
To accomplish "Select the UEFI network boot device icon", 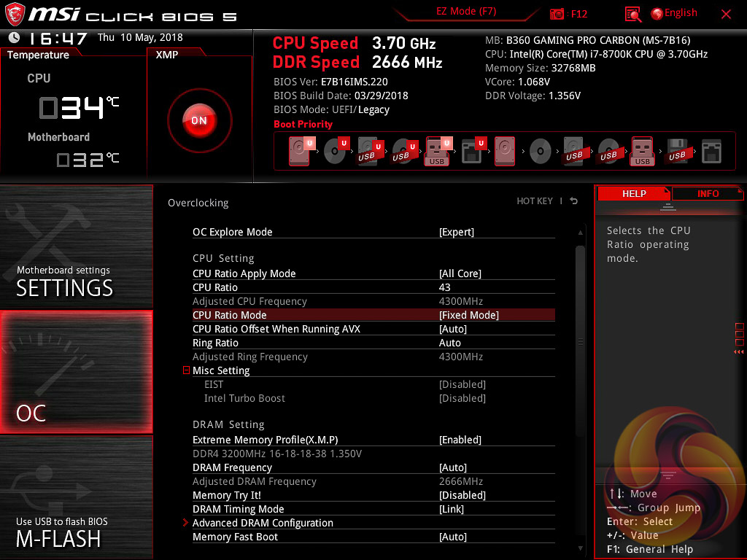I will coord(473,151).
